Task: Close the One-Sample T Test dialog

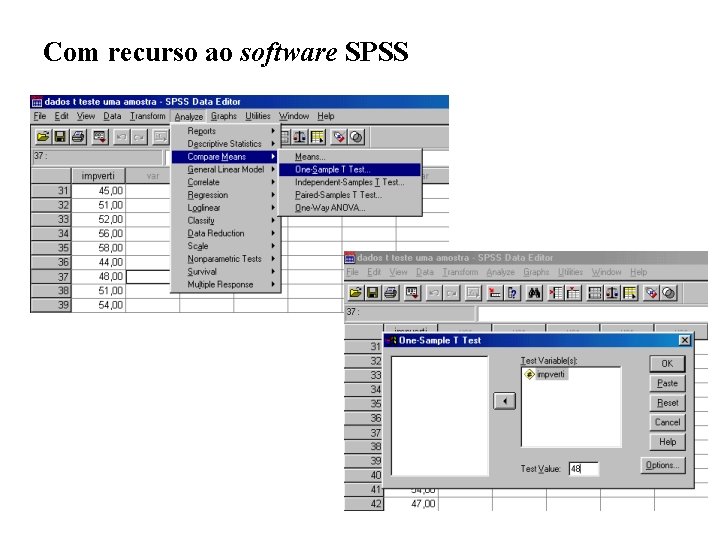Action: (684, 340)
